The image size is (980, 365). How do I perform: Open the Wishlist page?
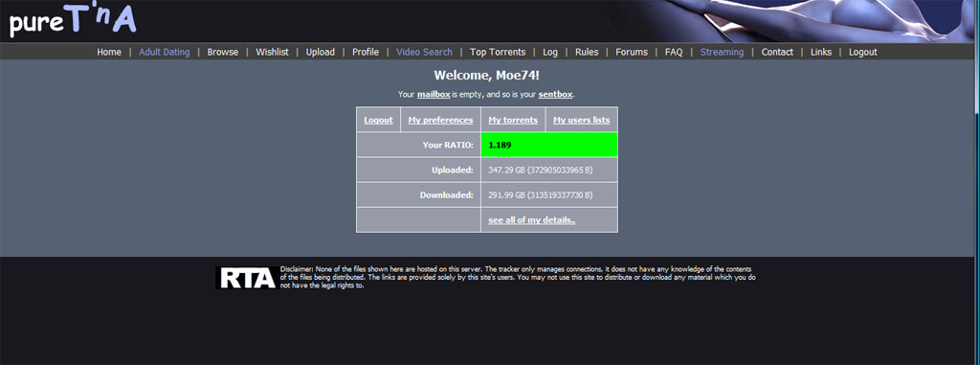coord(272,52)
